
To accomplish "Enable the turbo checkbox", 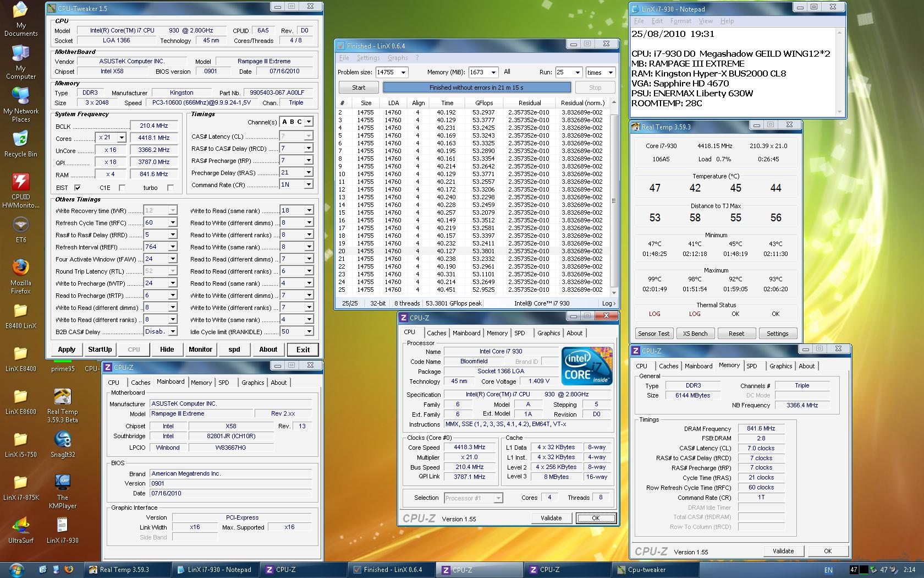I will tap(170, 188).
